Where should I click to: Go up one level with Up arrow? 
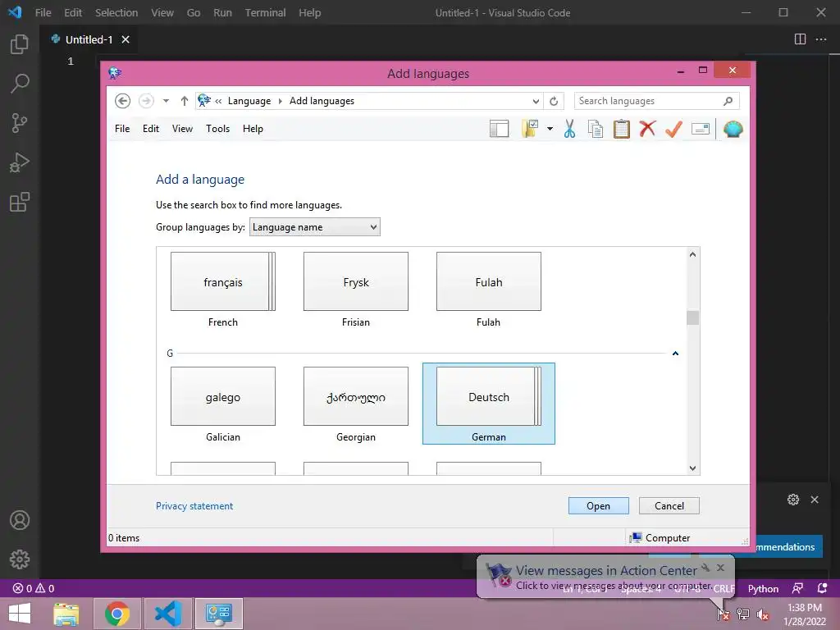click(185, 101)
